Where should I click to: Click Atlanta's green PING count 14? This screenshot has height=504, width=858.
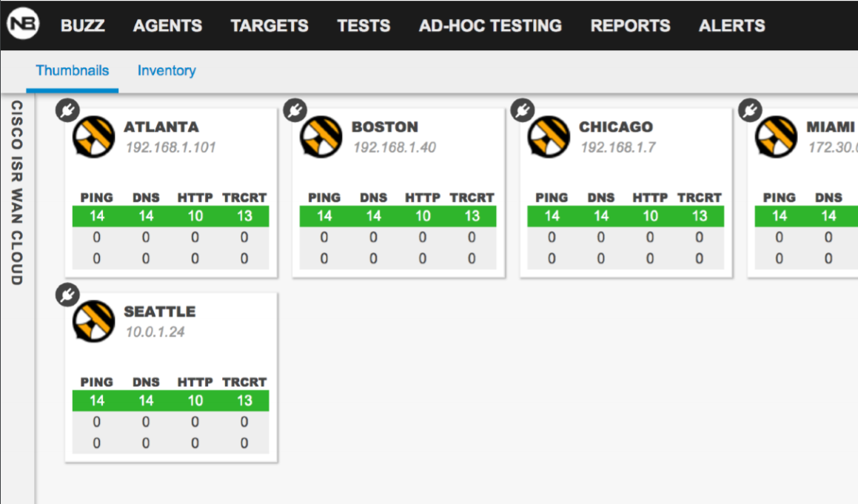(x=97, y=216)
